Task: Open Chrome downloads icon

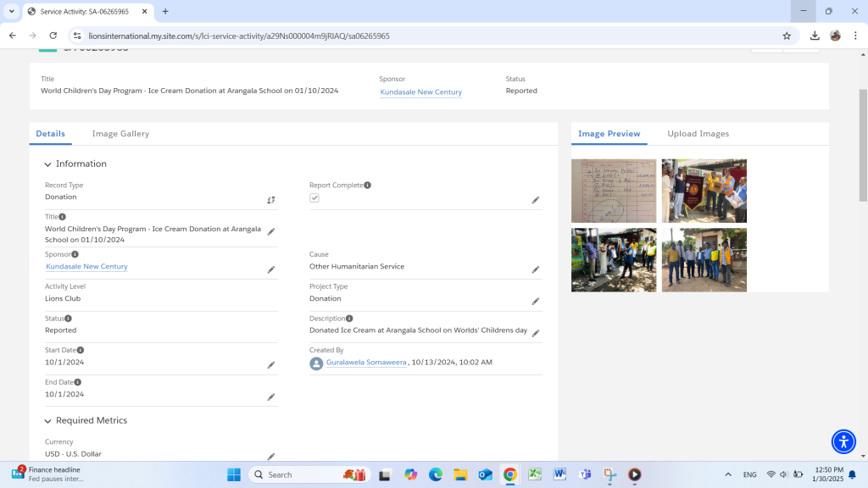Action: [x=815, y=36]
